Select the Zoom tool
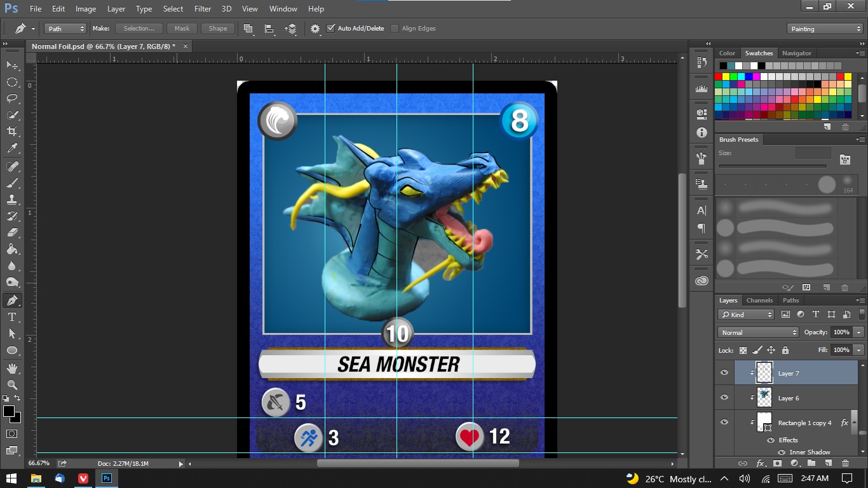868x488 pixels. pos(12,385)
